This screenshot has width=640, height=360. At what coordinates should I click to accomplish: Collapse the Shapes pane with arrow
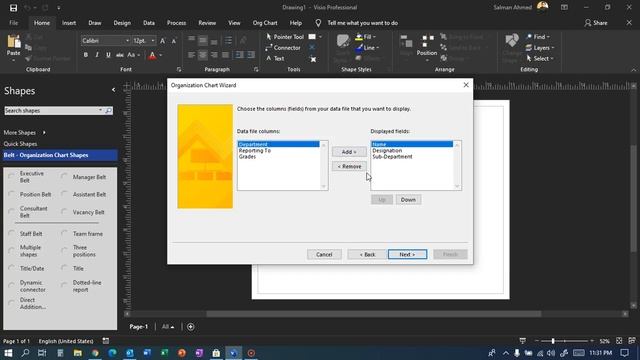click(113, 90)
